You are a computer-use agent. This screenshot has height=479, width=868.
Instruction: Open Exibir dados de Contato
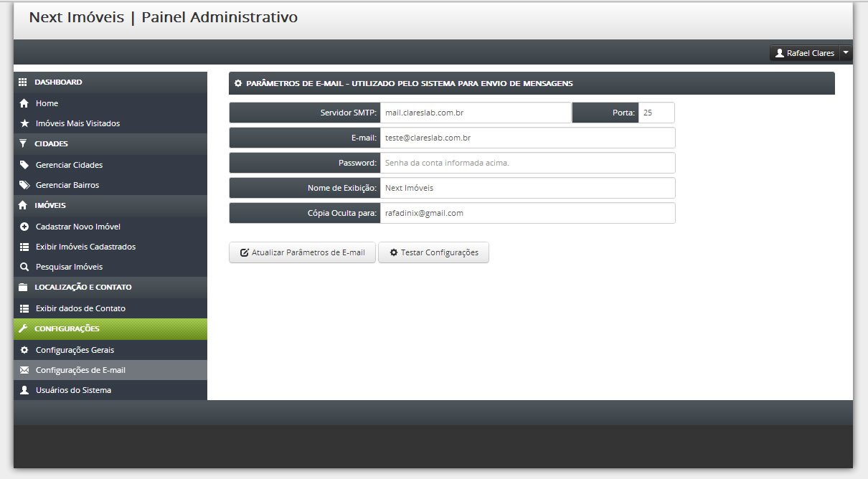(110, 308)
